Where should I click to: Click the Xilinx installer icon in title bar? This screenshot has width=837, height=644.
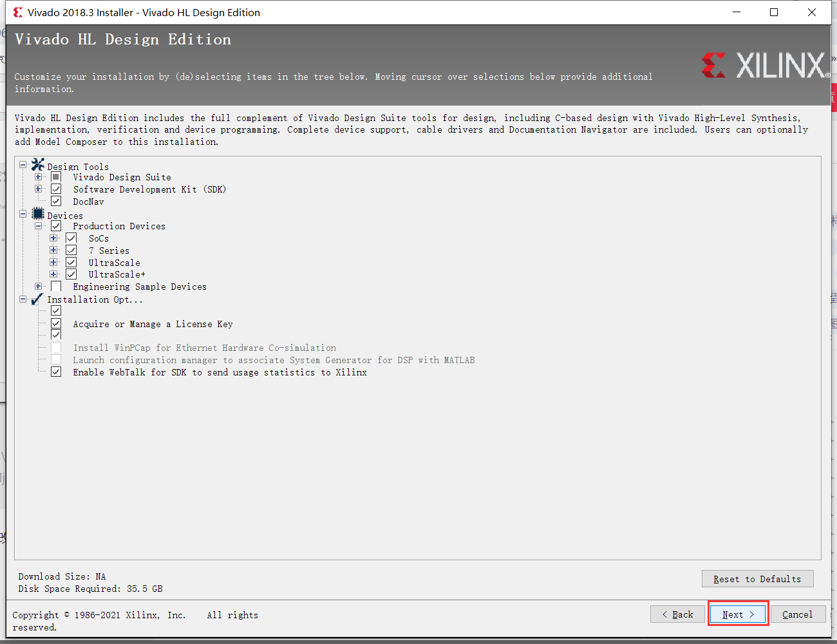17,12
